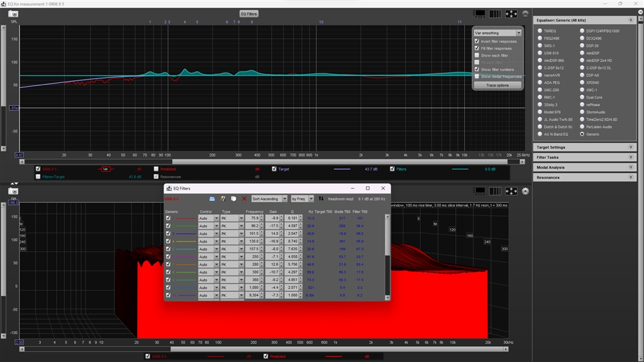Select the miniDSP 2x4 HD equaliser

[582, 60]
